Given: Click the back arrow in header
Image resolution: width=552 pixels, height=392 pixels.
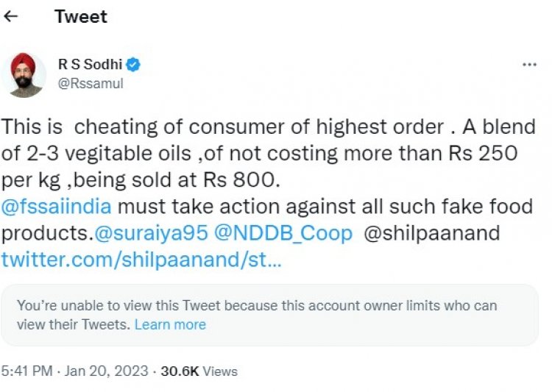Looking at the screenshot, I should (12, 16).
